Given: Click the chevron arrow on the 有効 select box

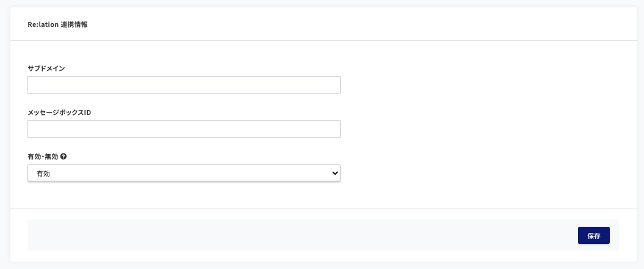Looking at the screenshot, I should pos(335,174).
